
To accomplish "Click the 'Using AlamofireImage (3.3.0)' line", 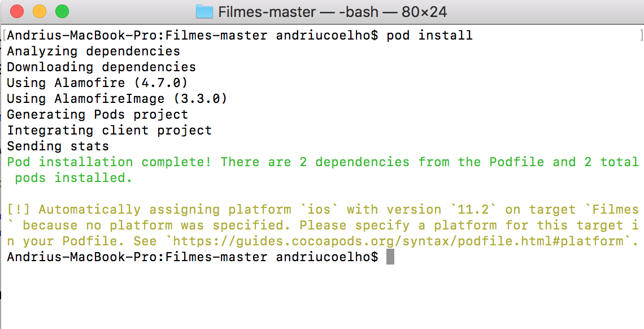I will coord(117,98).
